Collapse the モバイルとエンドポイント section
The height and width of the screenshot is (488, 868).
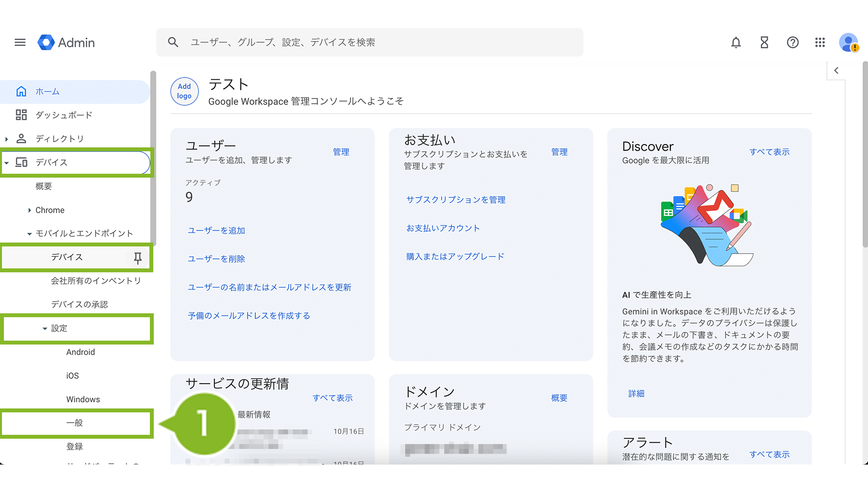29,234
